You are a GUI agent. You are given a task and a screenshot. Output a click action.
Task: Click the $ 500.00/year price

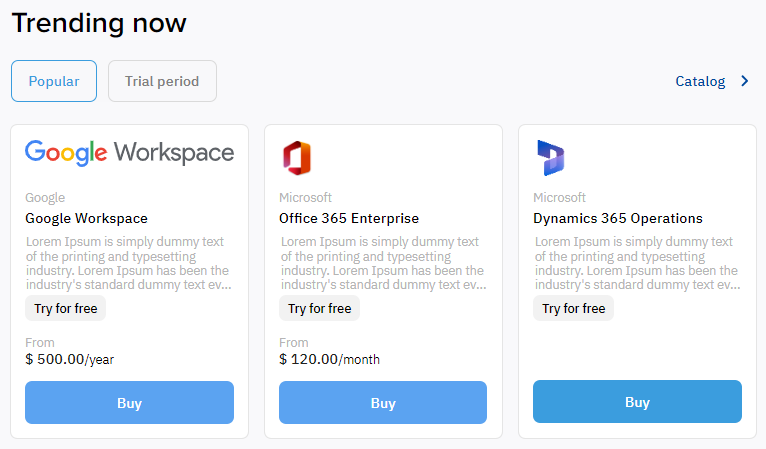coord(69,360)
